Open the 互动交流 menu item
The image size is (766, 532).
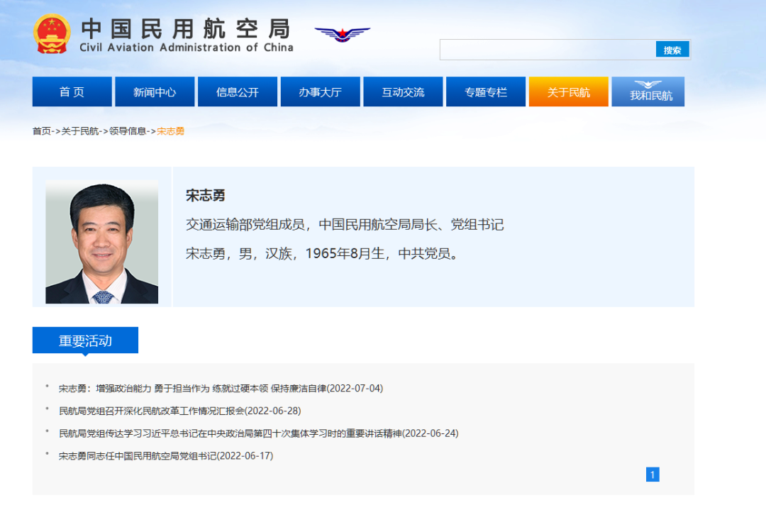click(403, 92)
